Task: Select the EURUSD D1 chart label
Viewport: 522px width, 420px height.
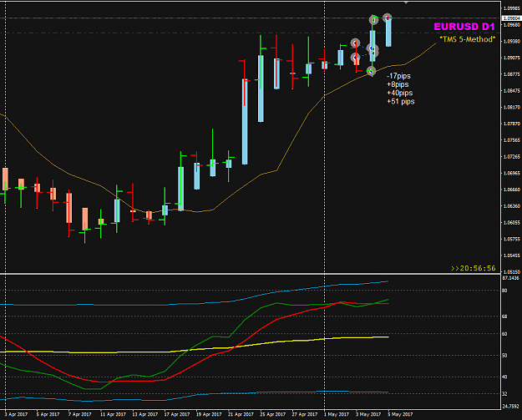Action: click(x=464, y=27)
